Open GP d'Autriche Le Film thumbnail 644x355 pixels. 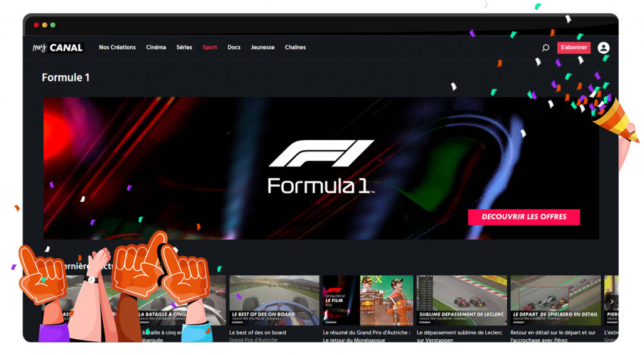[367, 300]
